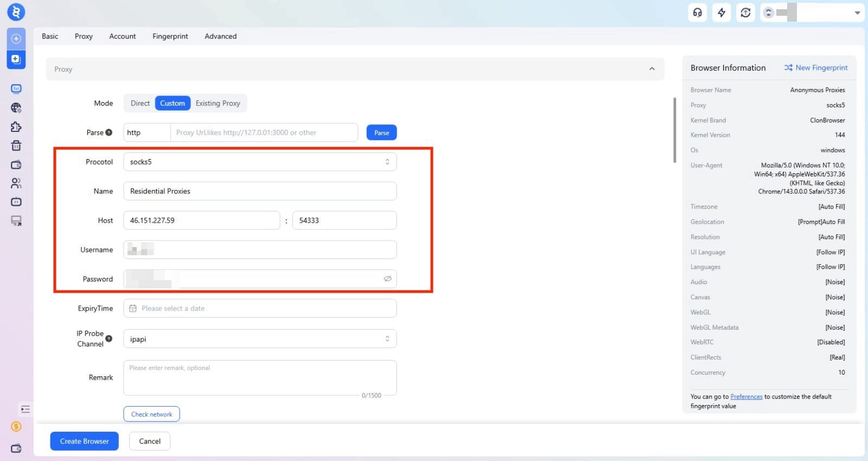Click the ClientRects [Real] value
Viewport: 868px width, 461px height.
(837, 357)
